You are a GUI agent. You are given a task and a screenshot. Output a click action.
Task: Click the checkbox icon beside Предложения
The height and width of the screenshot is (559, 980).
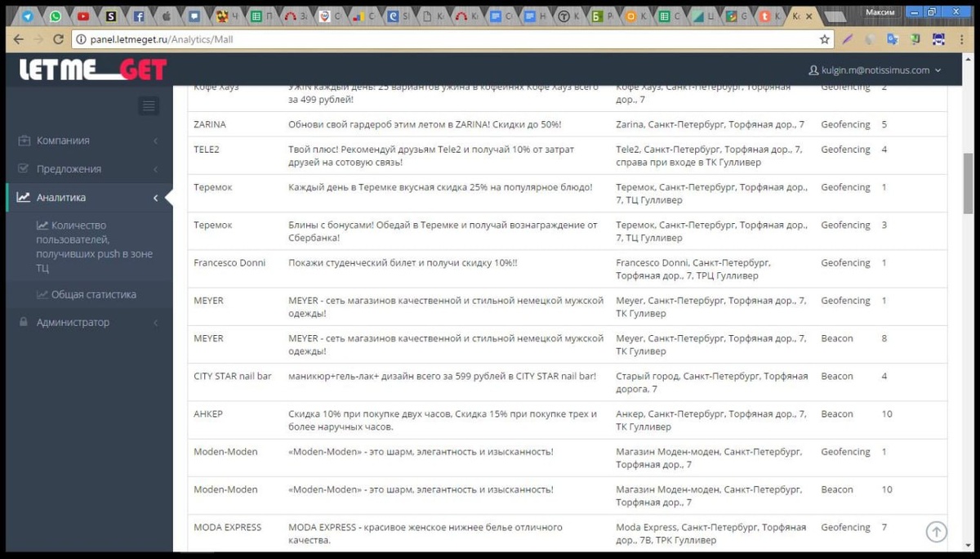[x=23, y=168]
